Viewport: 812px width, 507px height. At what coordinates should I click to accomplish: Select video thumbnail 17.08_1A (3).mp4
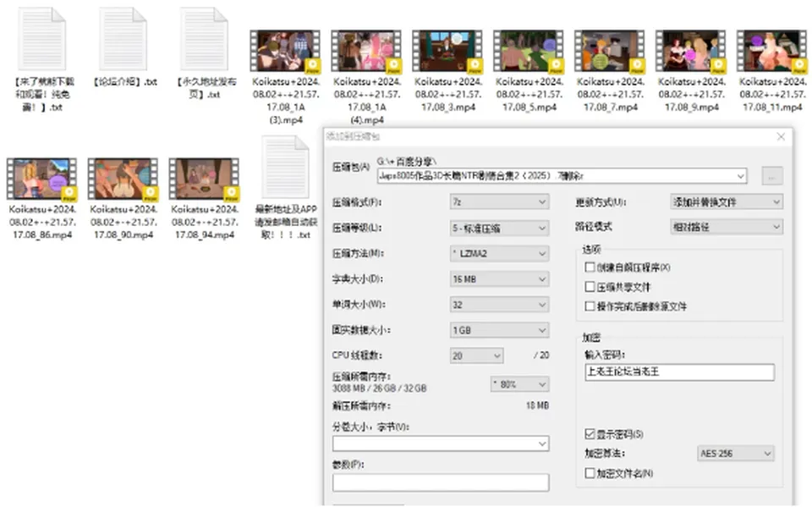pos(285,50)
